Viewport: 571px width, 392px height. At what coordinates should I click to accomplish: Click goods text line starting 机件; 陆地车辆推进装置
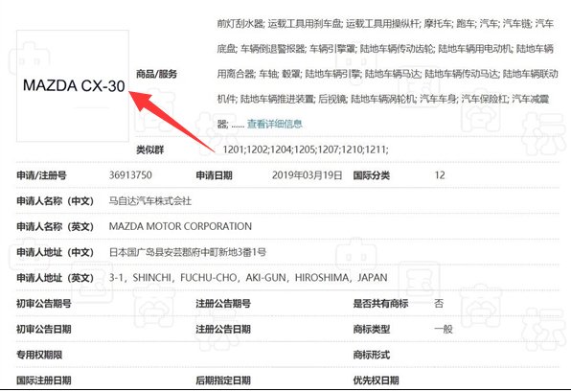tap(383, 99)
